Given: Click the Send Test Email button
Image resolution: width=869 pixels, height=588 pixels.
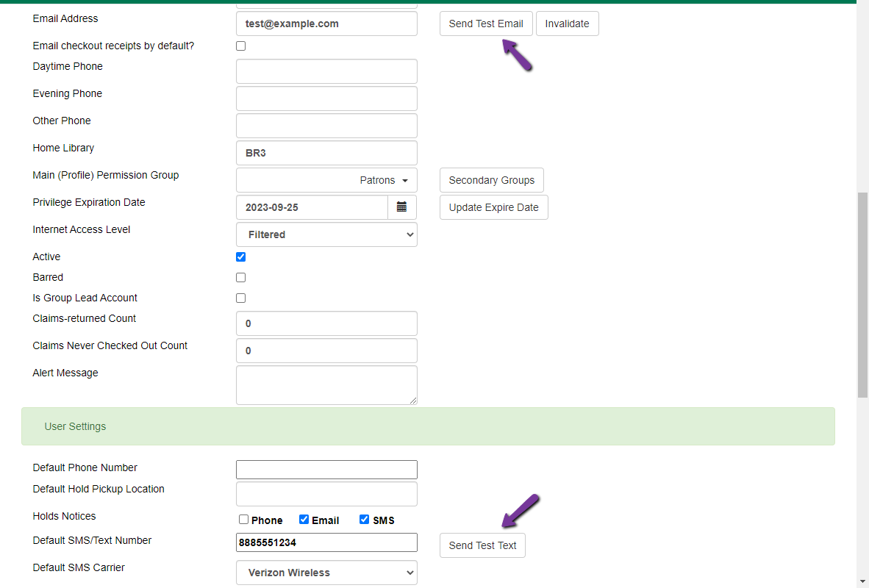Looking at the screenshot, I should click(486, 24).
